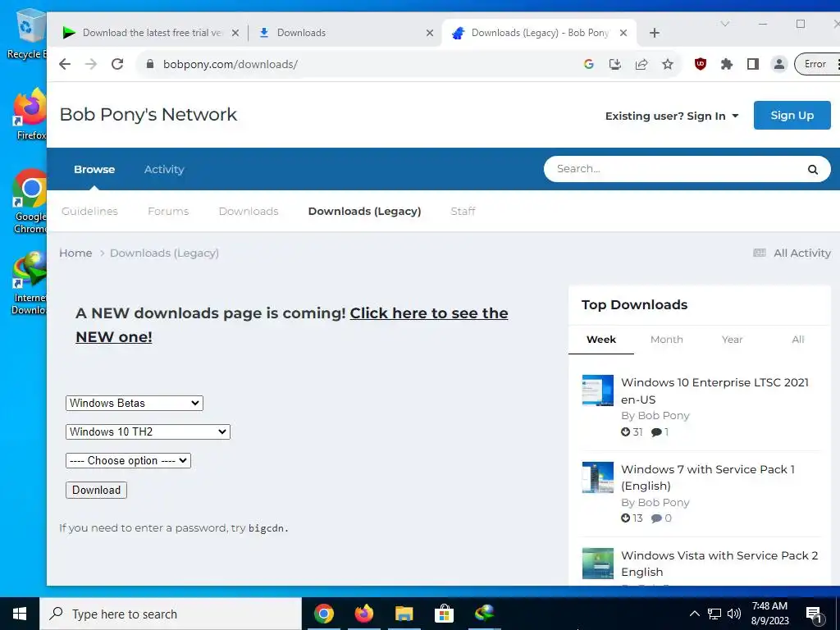This screenshot has height=630, width=840.
Task: Click the magnifier search submit icon
Action: tap(813, 169)
